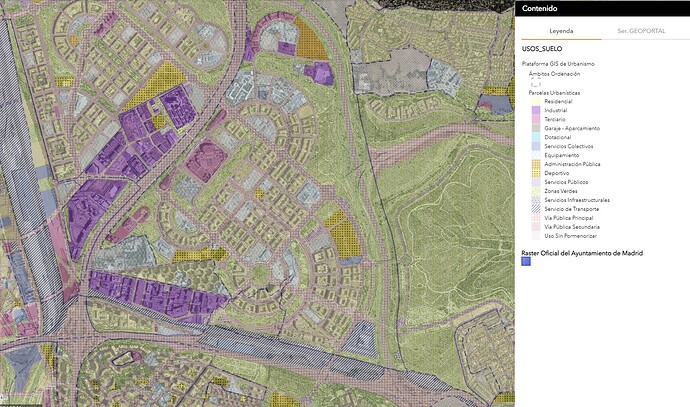The width and height of the screenshot is (690, 407).
Task: Click the Ámbitos Ordenación dashed outline symbol
Action: [535, 83]
